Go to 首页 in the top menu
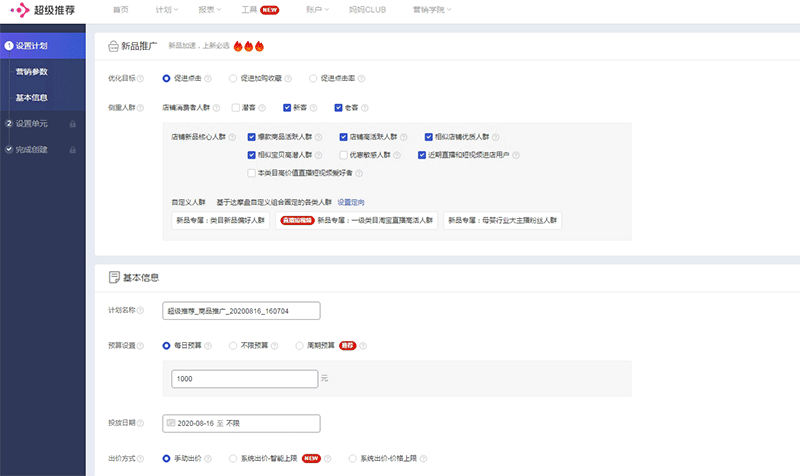This screenshot has width=800, height=476. pos(121,10)
